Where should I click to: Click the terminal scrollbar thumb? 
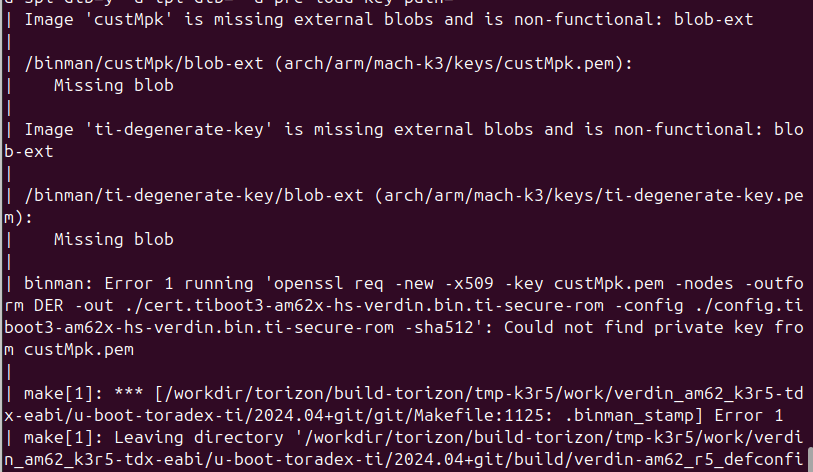(x=810, y=460)
